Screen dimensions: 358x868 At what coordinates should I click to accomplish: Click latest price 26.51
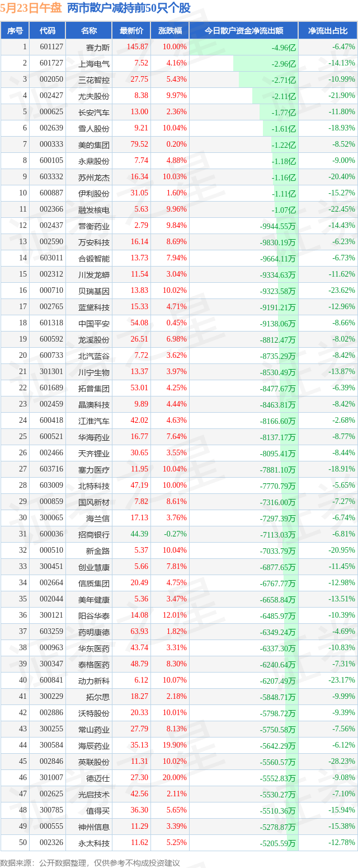click(139, 339)
